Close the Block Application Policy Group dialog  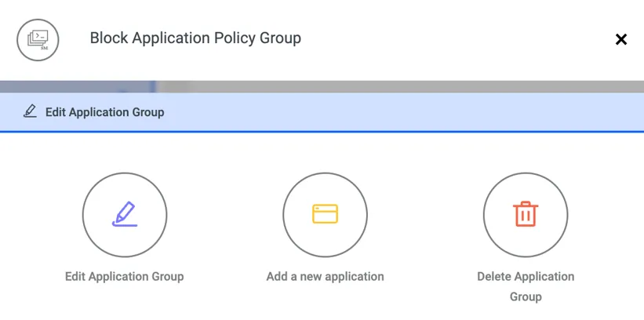pos(621,39)
